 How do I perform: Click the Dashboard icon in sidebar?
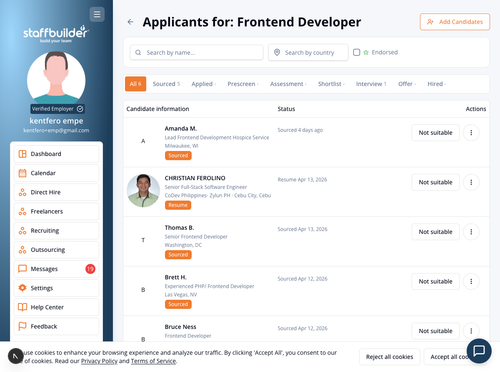tap(22, 154)
